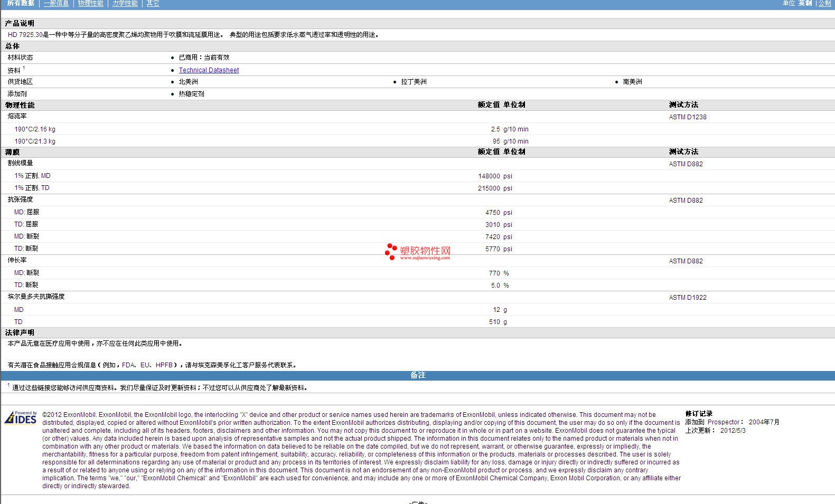Click the 5.0 % elongation value
Screen dimensions: 835x504
coord(500,286)
